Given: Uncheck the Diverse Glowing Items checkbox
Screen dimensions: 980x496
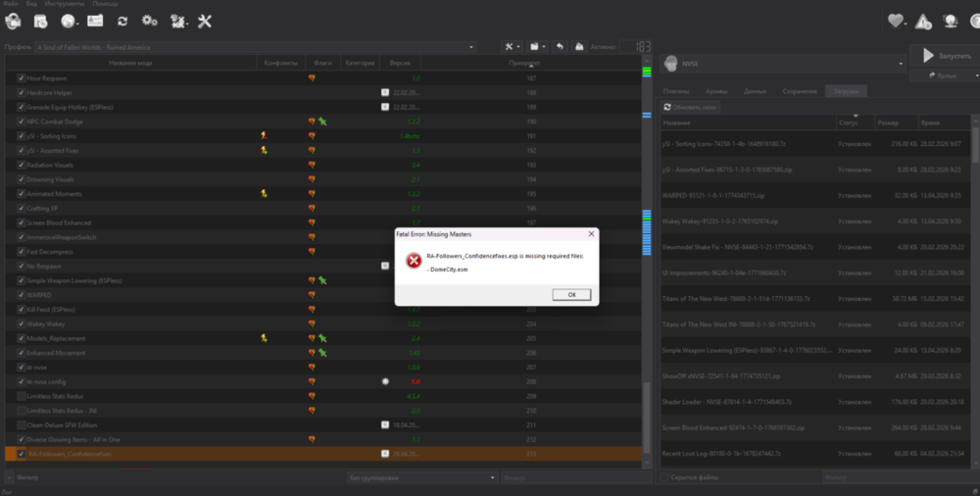Looking at the screenshot, I should click(x=22, y=440).
